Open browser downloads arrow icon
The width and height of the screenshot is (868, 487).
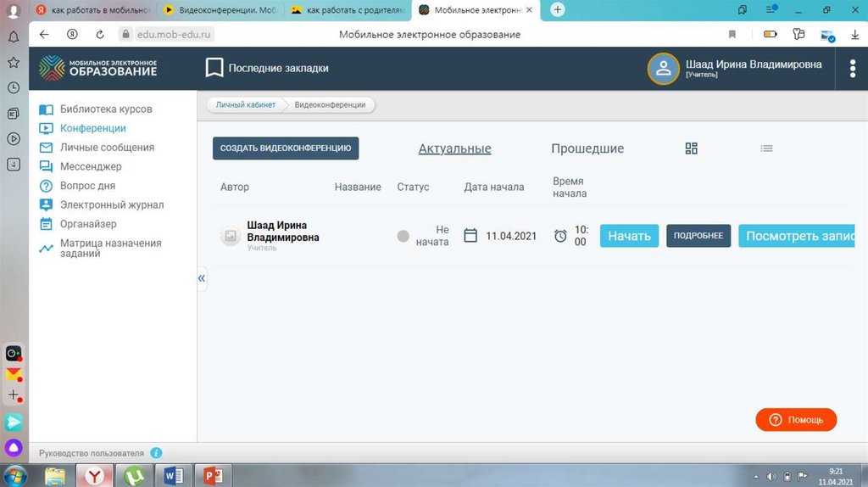tap(854, 34)
